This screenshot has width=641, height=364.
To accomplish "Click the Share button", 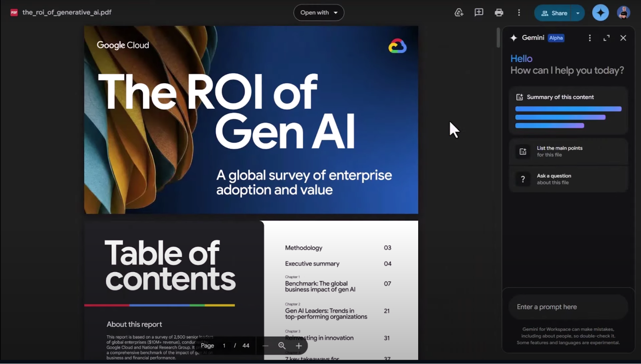I will [x=553, y=13].
